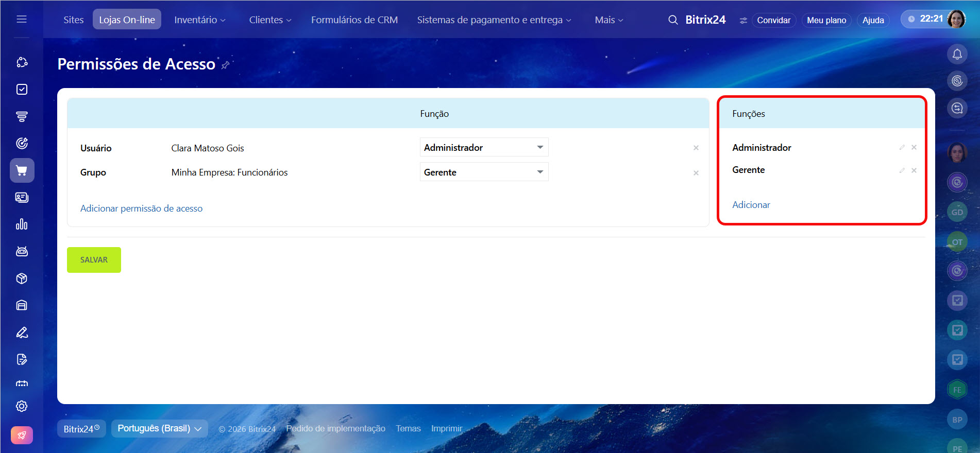The image size is (980, 453).
Task: Open the tasks checkmark sidebar icon
Action: tap(22, 90)
